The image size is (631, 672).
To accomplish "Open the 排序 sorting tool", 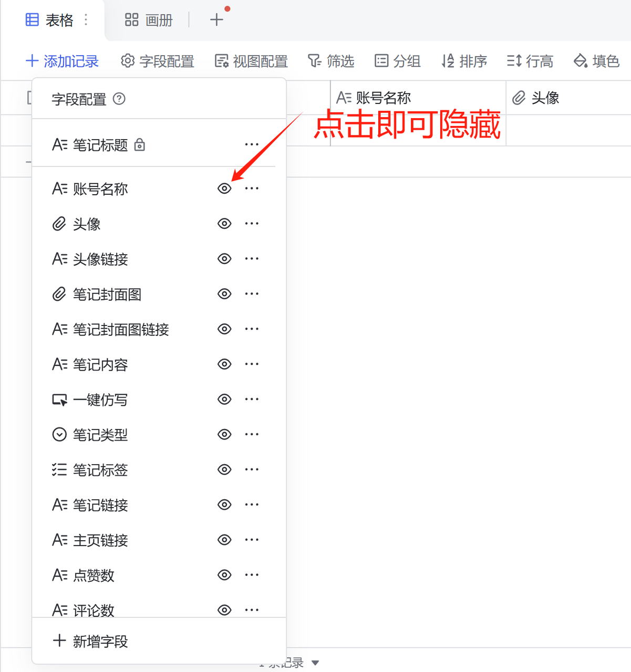I will click(x=464, y=61).
